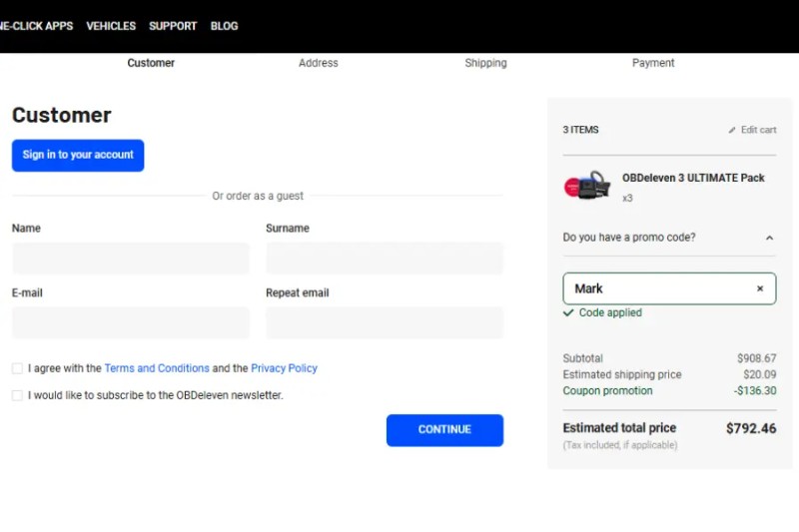Click the Coupon promotion label
This screenshot has width=799, height=532.
607,391
